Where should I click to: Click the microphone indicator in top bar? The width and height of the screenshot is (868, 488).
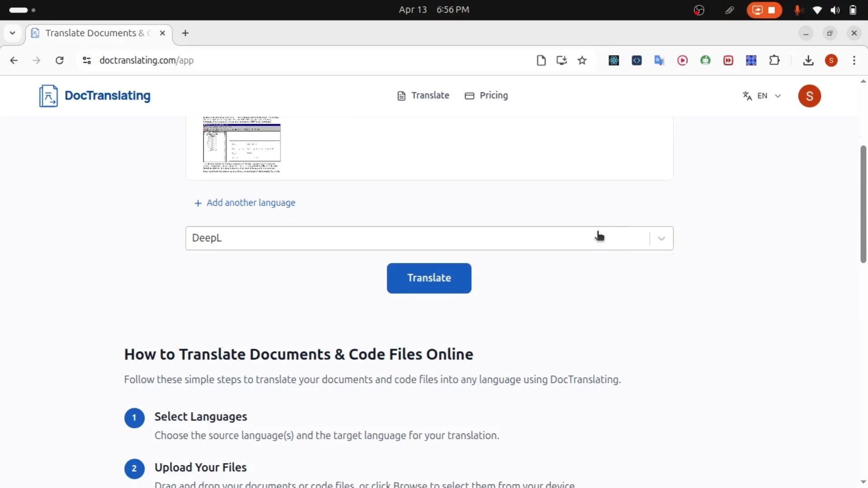point(798,10)
